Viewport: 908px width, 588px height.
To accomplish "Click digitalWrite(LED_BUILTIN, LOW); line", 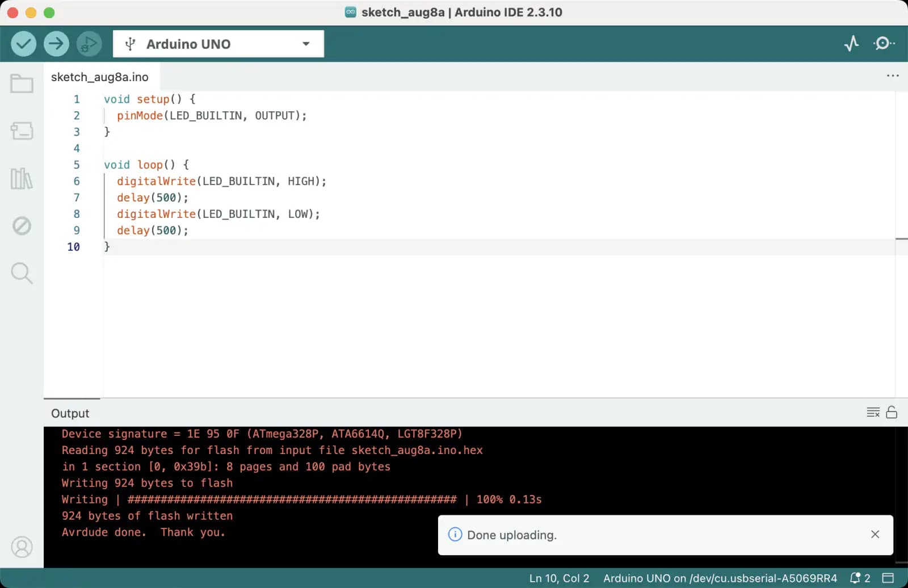I will tap(218, 215).
